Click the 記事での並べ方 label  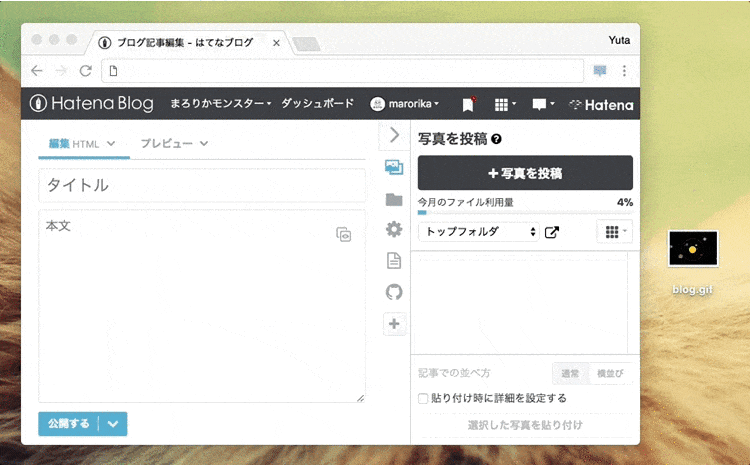(x=454, y=373)
